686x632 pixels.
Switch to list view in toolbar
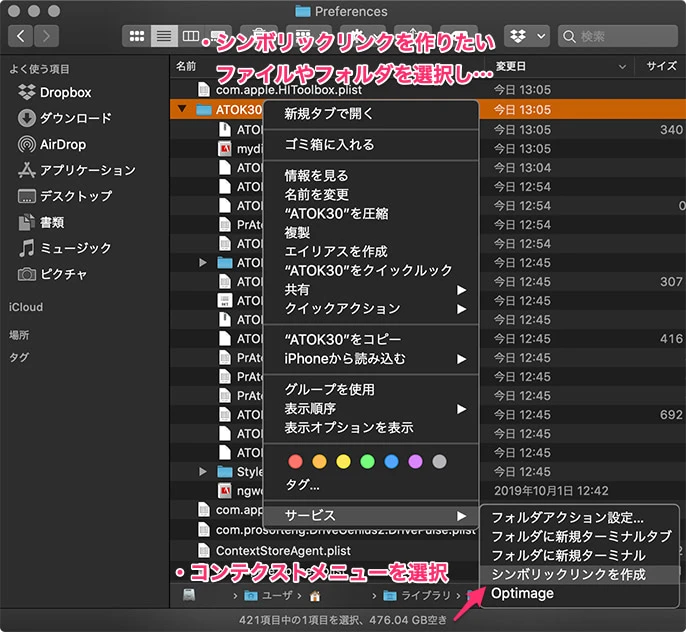(x=164, y=36)
